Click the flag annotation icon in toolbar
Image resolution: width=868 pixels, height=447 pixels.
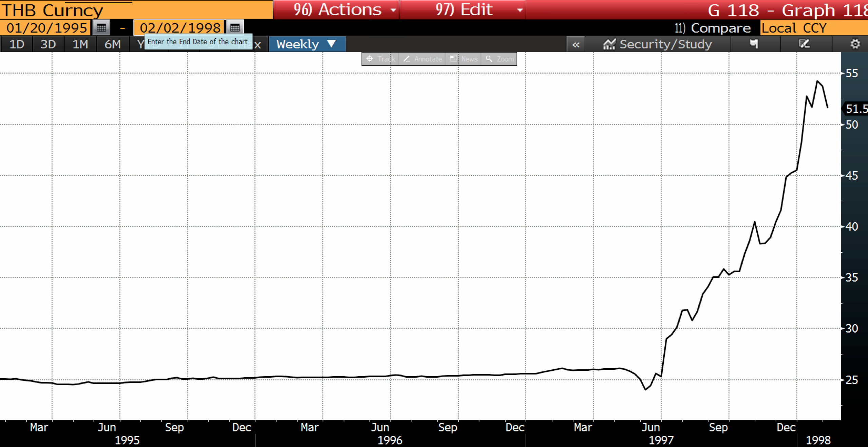[x=754, y=44]
